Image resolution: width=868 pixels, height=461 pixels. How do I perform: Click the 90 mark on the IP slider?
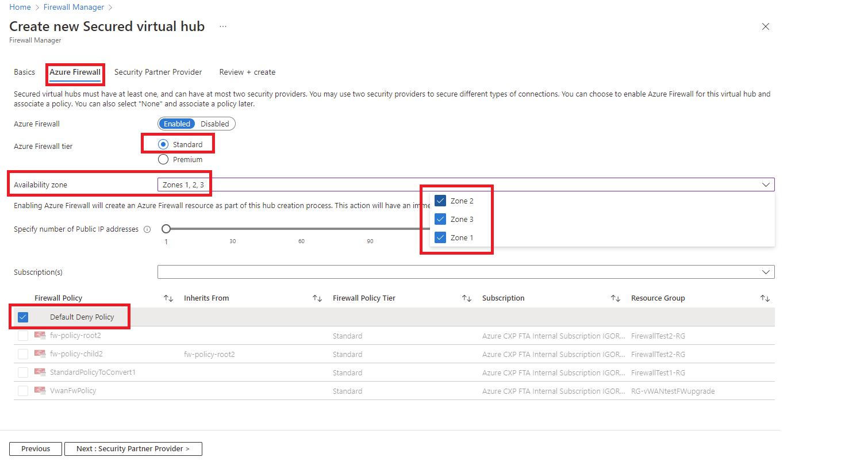pos(370,241)
